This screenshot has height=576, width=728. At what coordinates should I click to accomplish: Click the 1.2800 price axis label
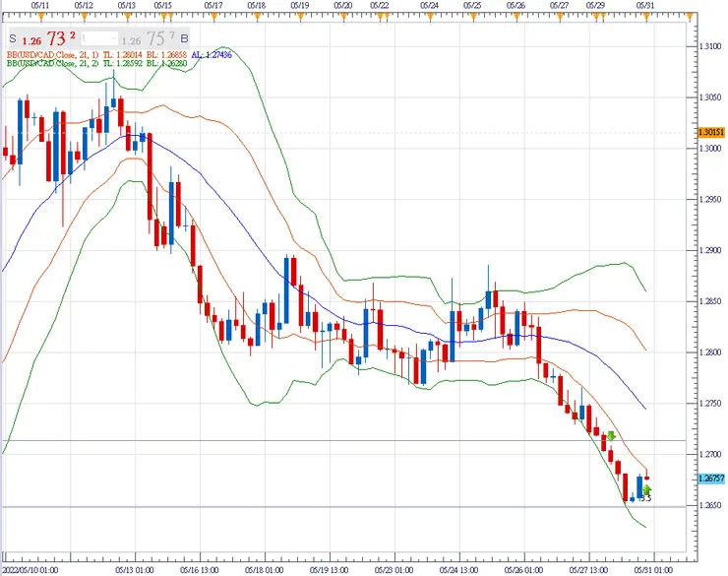tap(710, 352)
